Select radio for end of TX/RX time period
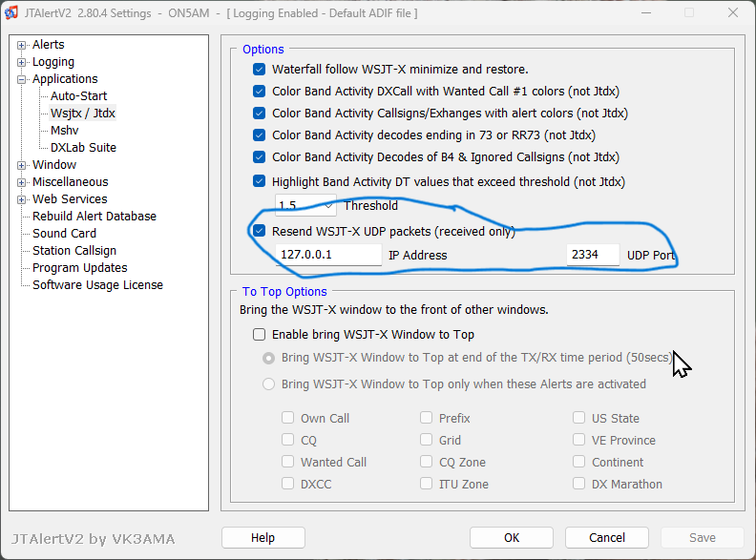756x560 pixels. pyautogui.click(x=268, y=358)
